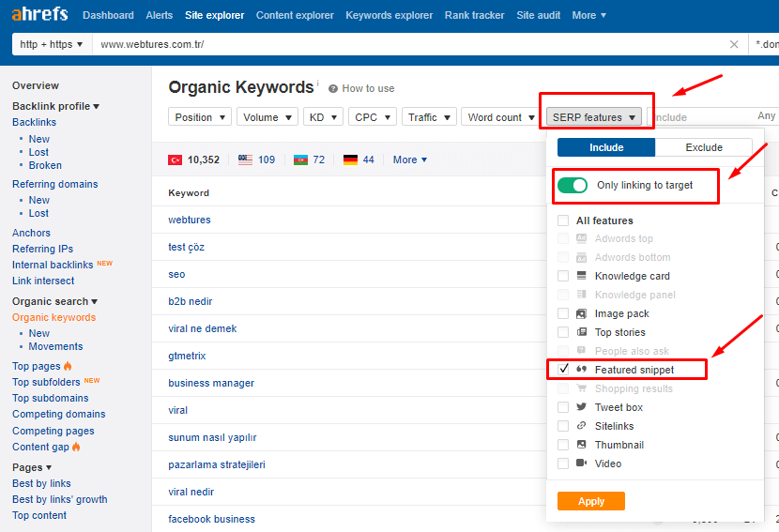The height and width of the screenshot is (532, 779).
Task: Open the Traffic filter dropdown
Action: [429, 117]
